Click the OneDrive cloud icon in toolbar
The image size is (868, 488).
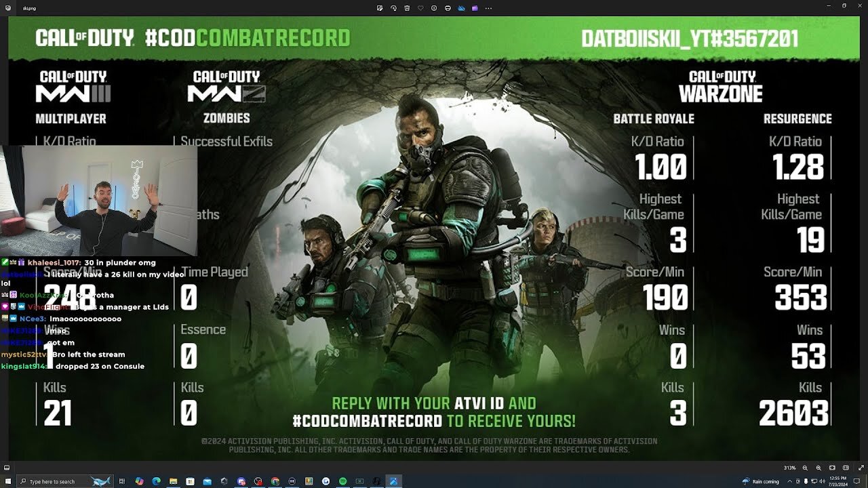coord(462,8)
